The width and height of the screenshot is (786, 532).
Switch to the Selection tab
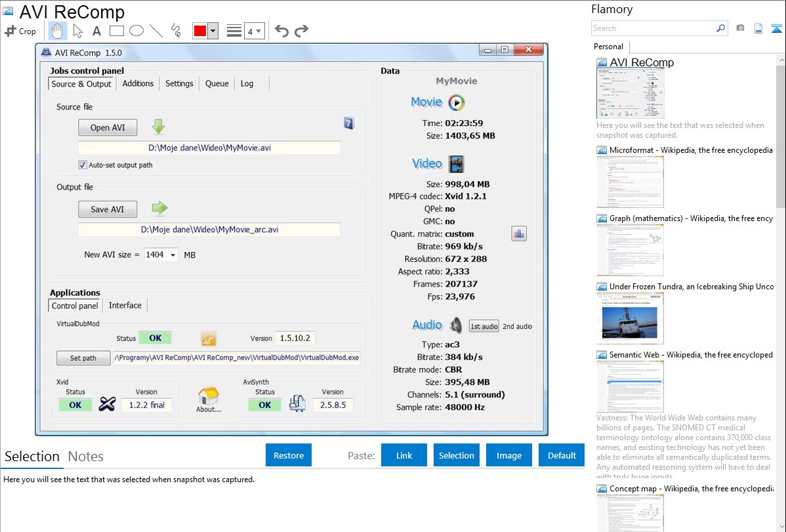pyautogui.click(x=32, y=457)
